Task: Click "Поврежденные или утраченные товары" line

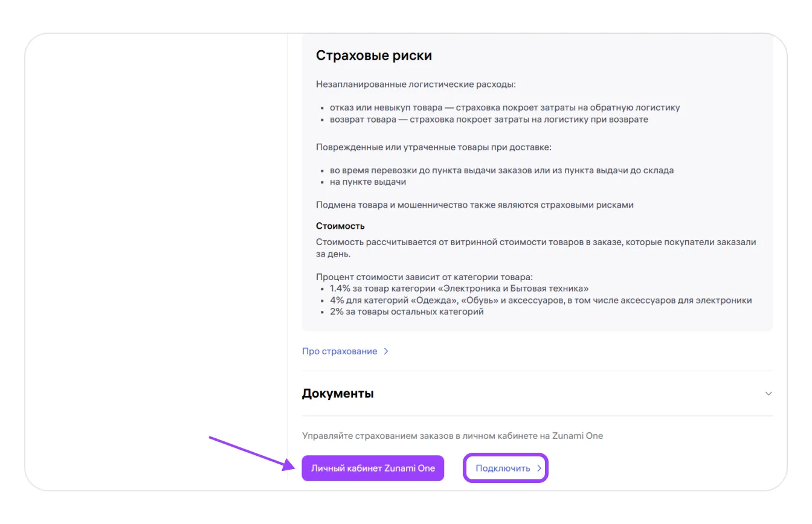Action: click(x=433, y=147)
